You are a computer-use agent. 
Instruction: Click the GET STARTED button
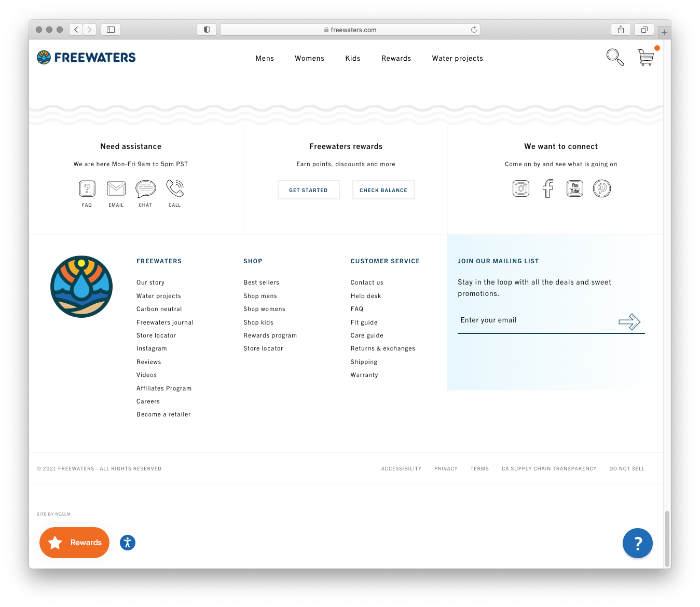point(309,190)
